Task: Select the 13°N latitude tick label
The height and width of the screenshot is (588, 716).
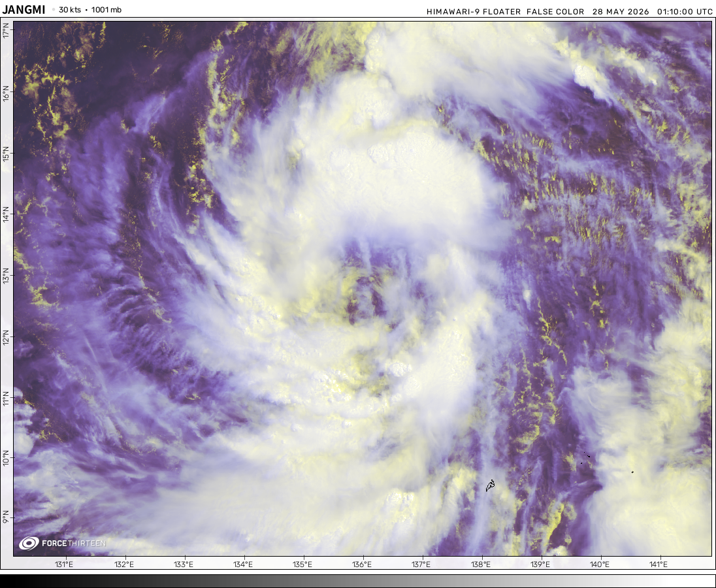Action: pos(6,276)
